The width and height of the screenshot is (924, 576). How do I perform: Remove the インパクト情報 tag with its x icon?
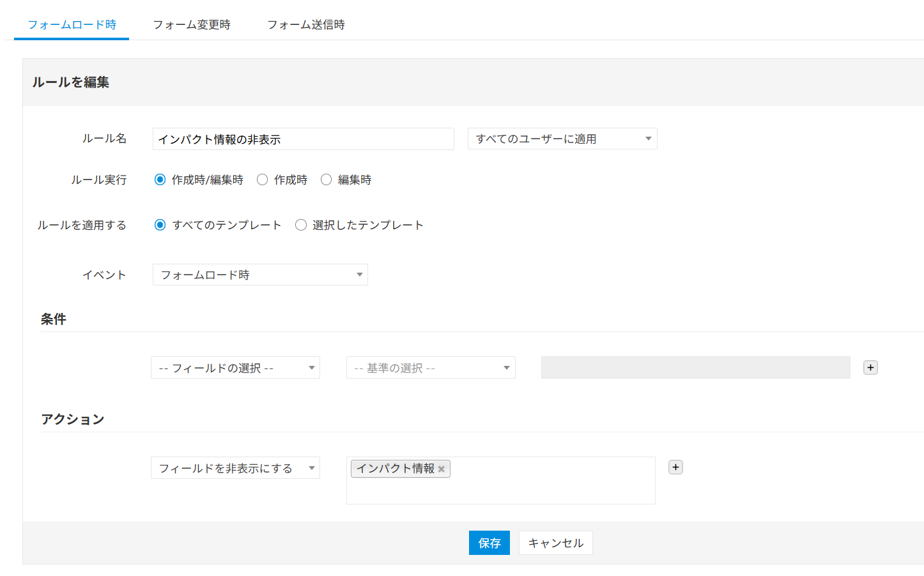(442, 469)
